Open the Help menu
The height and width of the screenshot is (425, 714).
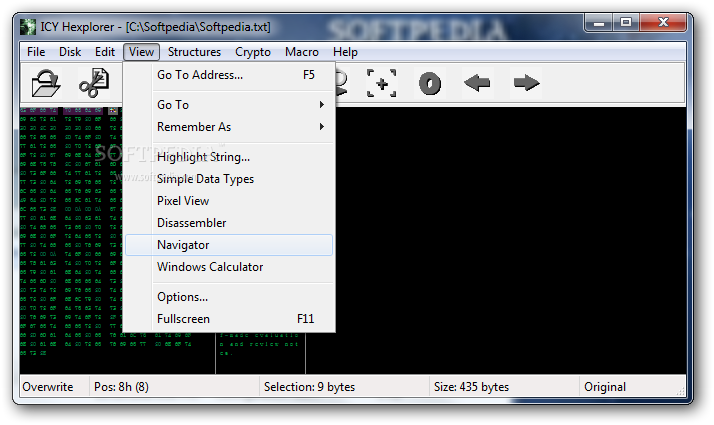click(x=345, y=52)
